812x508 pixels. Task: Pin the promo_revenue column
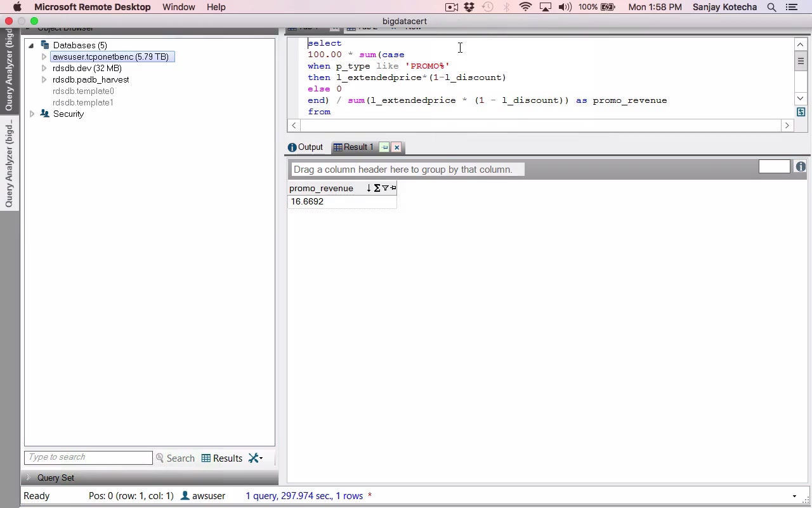(x=393, y=188)
